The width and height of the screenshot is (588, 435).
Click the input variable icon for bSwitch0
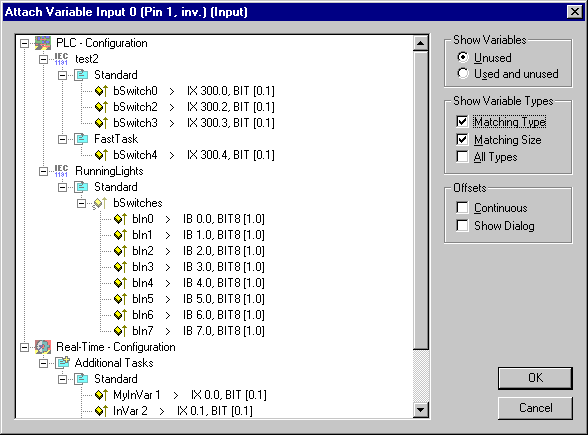tap(101, 91)
